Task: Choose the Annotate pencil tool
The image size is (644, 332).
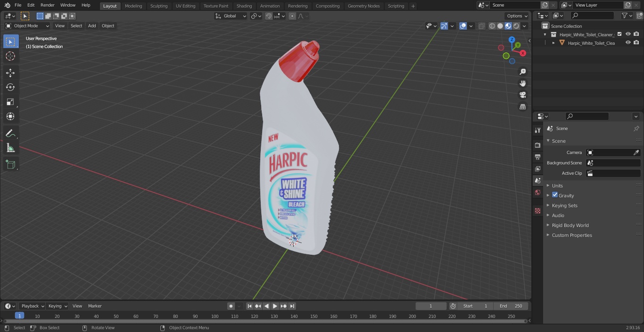Action: point(10,133)
